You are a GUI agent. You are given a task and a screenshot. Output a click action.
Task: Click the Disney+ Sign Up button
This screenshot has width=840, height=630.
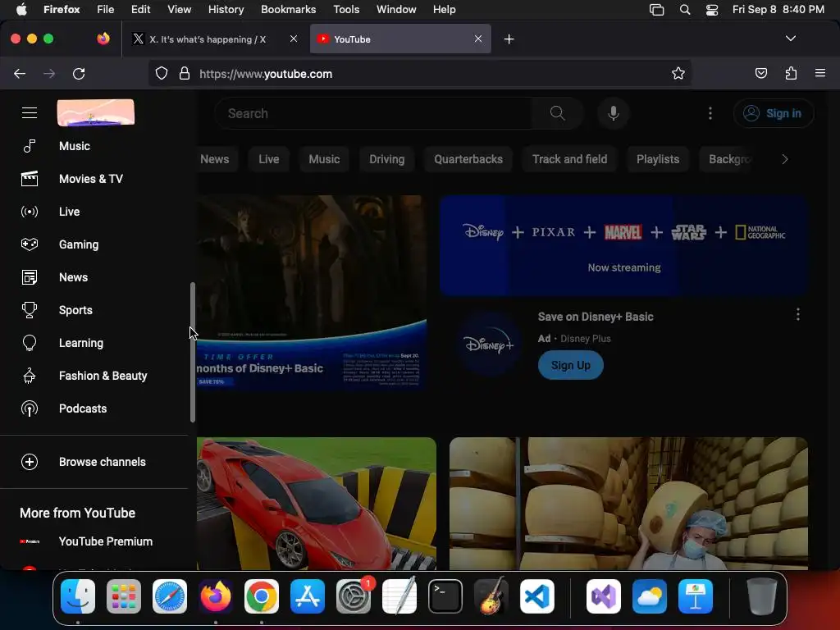(x=571, y=365)
